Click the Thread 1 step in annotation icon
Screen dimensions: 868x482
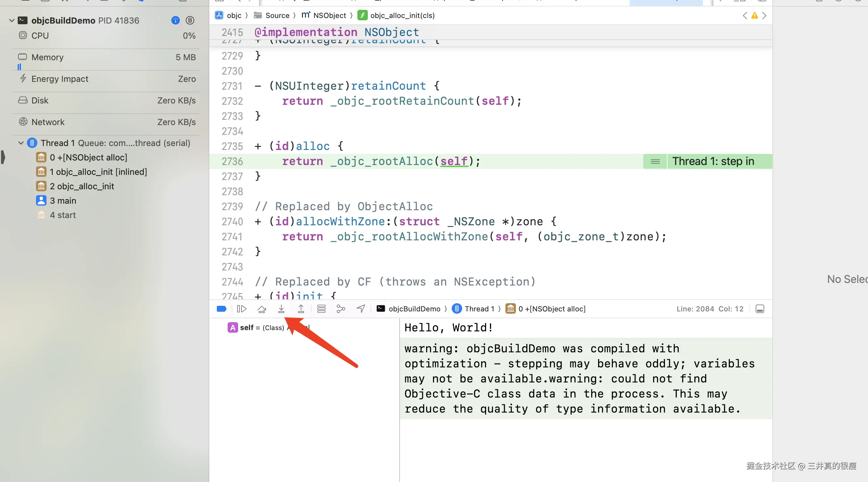point(655,162)
